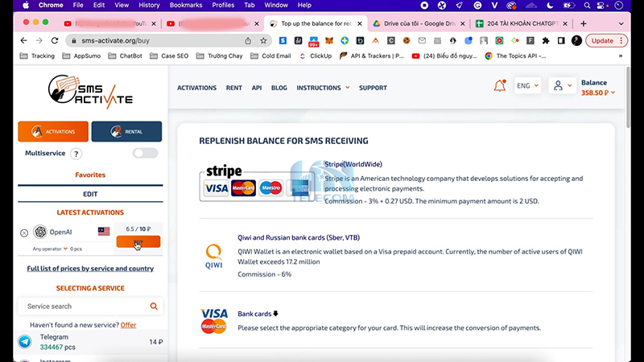This screenshot has height=362, width=644.
Task: Select the Rental mode button
Action: pos(126,131)
